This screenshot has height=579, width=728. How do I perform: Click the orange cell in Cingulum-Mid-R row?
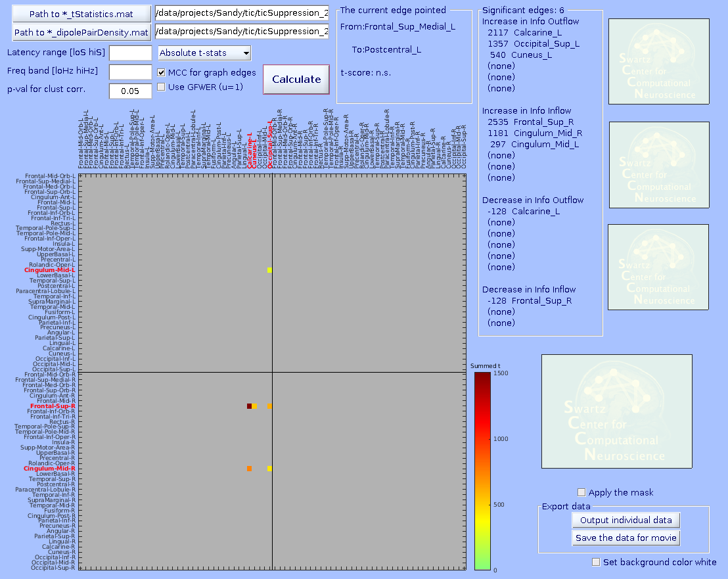(x=249, y=469)
